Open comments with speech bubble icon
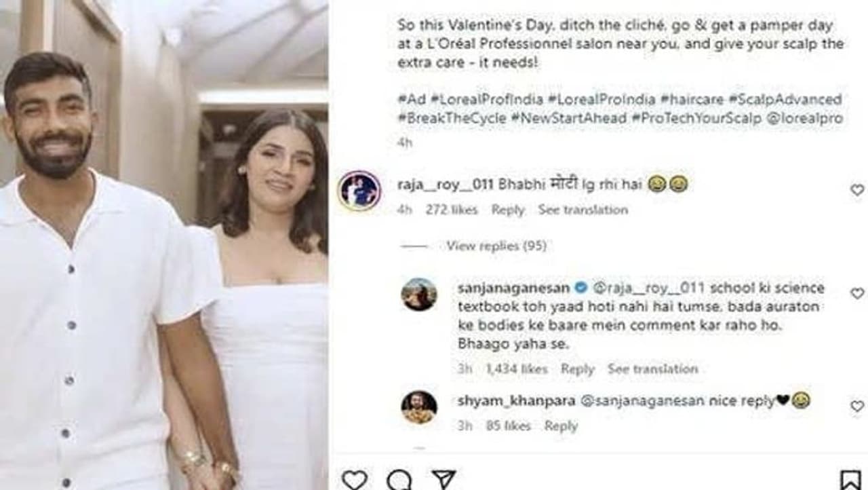The height and width of the screenshot is (490, 868). click(x=399, y=480)
